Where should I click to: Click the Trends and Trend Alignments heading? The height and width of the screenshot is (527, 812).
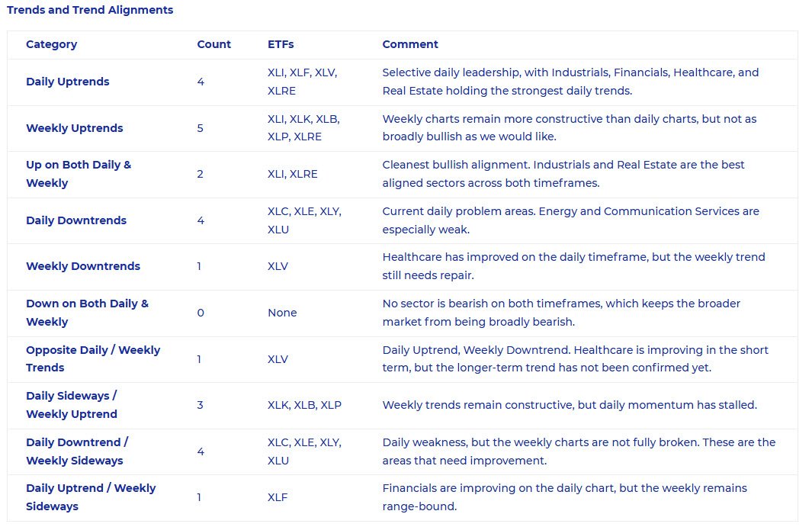tap(90, 10)
